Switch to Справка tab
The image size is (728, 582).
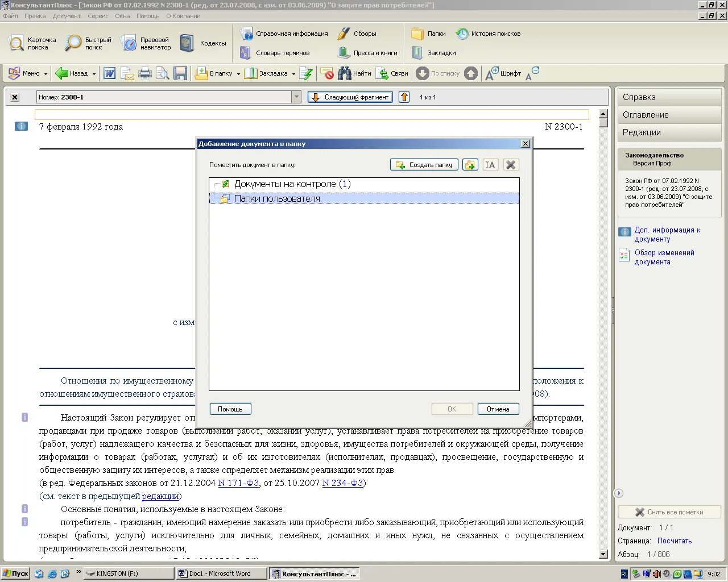tap(669, 97)
